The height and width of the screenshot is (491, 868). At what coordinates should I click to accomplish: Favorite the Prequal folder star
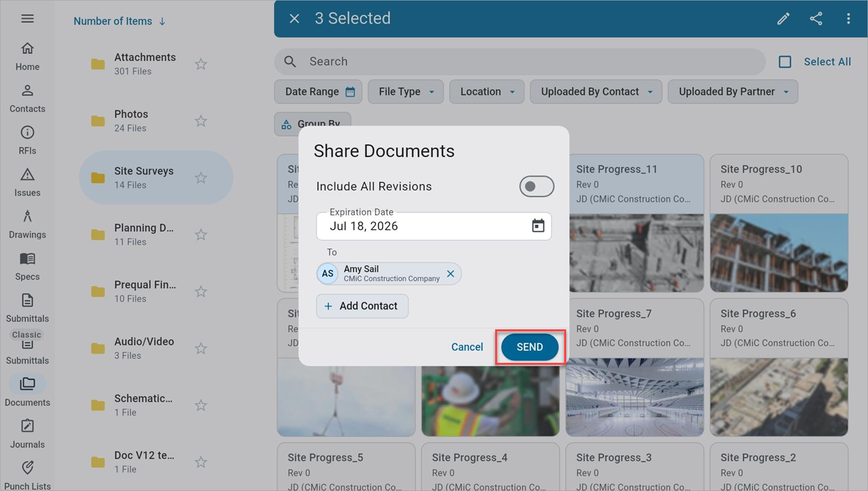click(201, 291)
